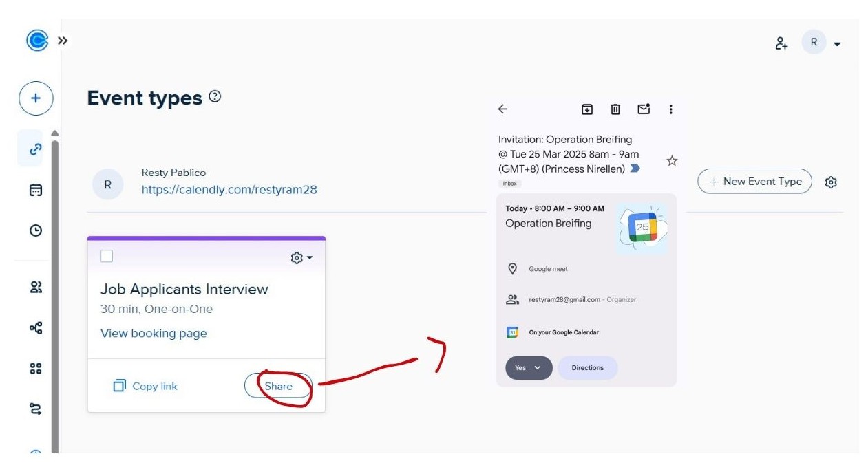The height and width of the screenshot is (465, 868).
Task: Star the Operation Breifing invitation email
Action: (x=672, y=161)
